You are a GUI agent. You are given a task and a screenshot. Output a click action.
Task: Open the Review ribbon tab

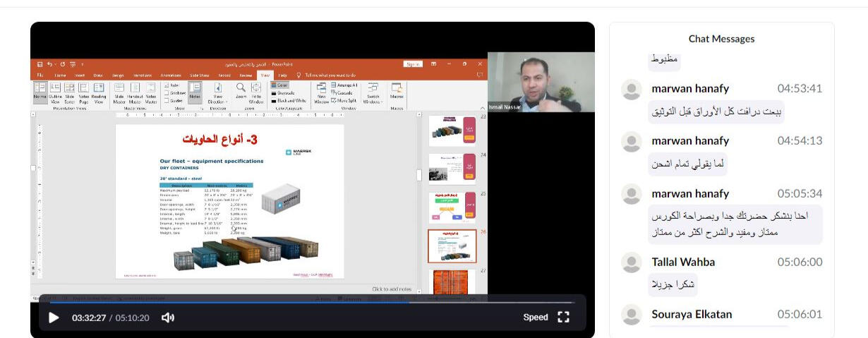coord(246,75)
